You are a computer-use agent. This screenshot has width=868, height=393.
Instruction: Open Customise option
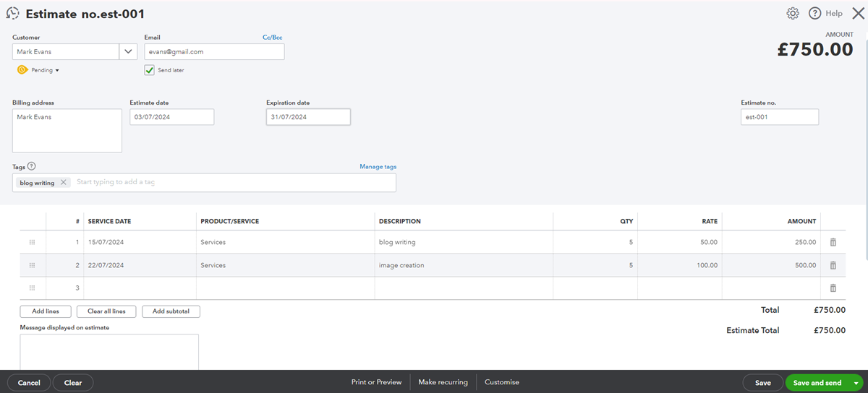tap(502, 382)
